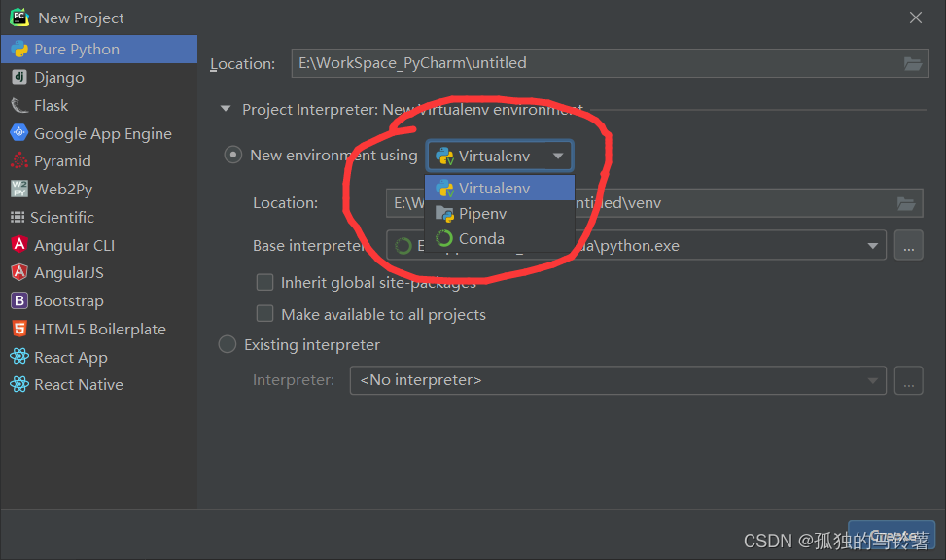Click the Create button
This screenshot has width=946, height=560.
pyautogui.click(x=892, y=536)
